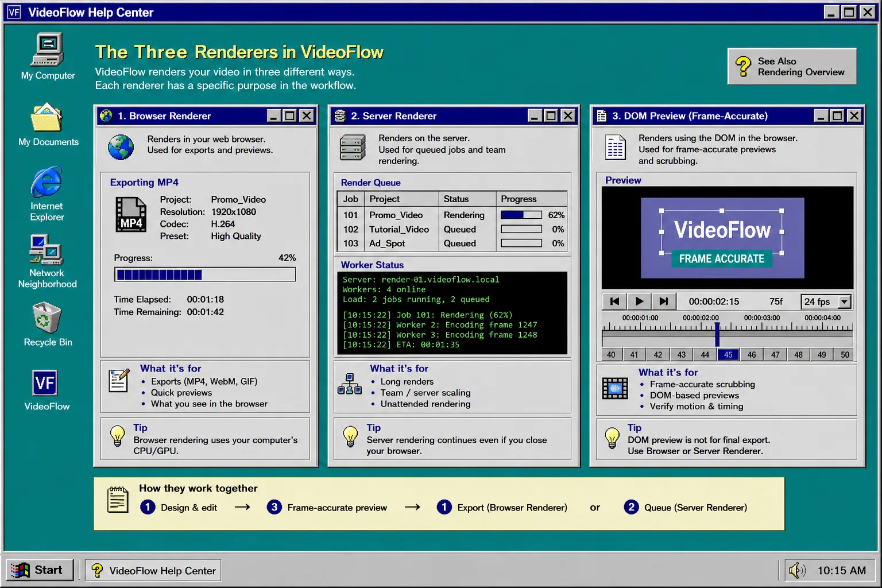This screenshot has height=588, width=882.
Task: Close the DOM Preview window
Action: coord(854,115)
